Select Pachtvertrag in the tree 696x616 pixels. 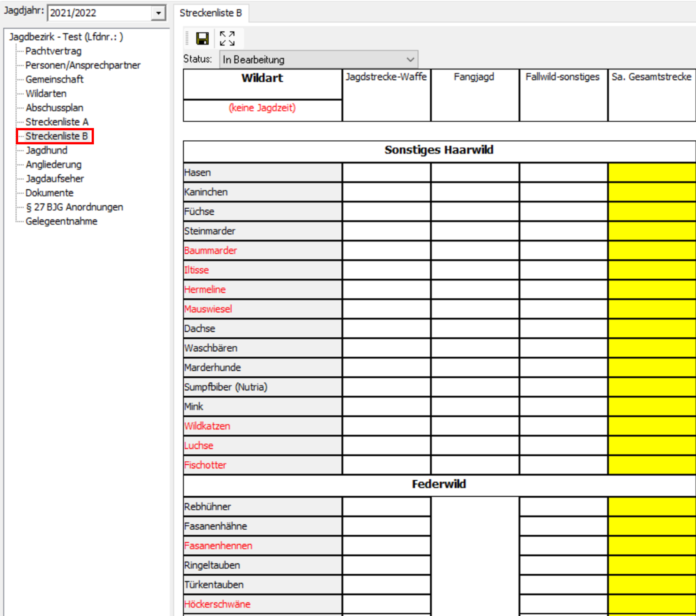click(x=54, y=51)
